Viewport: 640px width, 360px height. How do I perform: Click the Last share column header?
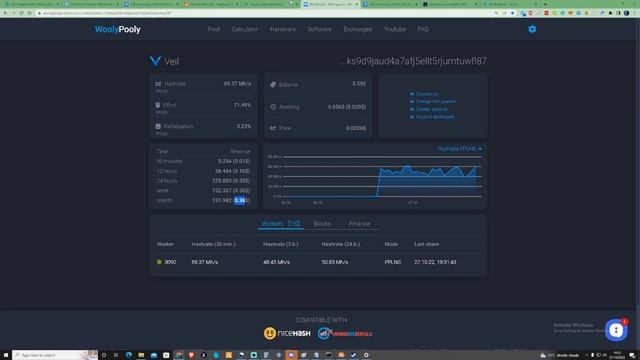427,244
